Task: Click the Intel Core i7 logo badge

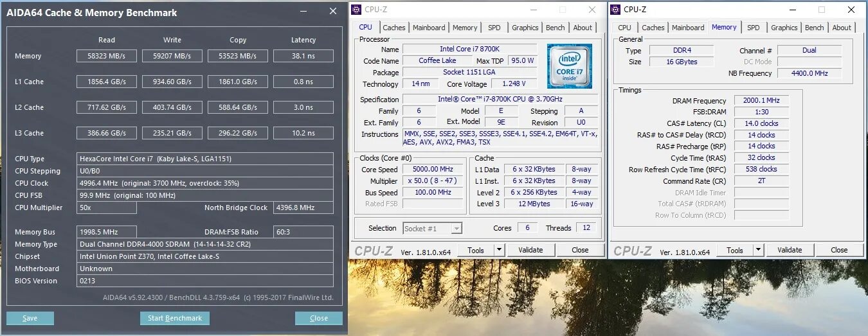Action: [570, 66]
